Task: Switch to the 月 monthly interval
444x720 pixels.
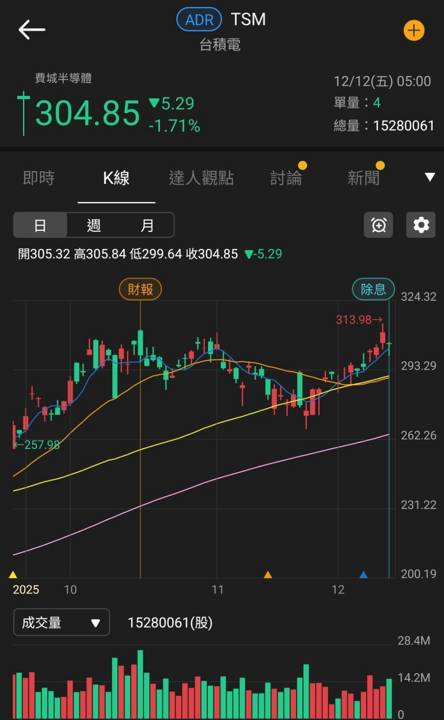Action: (x=147, y=225)
